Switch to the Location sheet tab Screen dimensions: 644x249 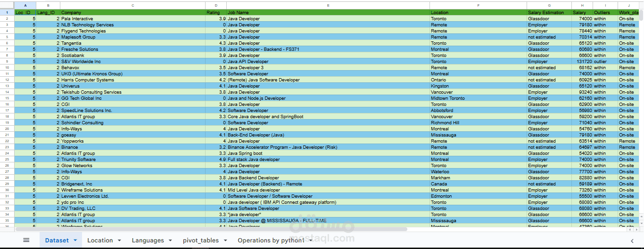coord(100,240)
